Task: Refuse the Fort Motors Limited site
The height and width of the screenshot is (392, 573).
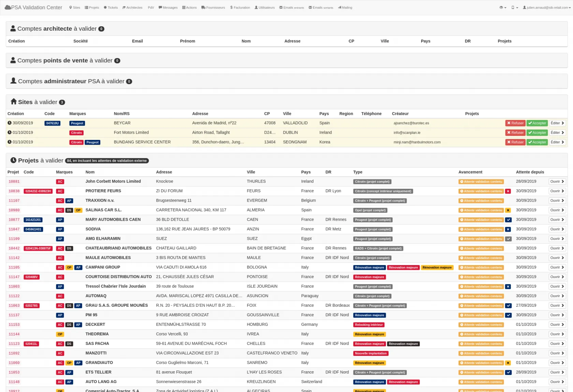Action: coord(515,133)
